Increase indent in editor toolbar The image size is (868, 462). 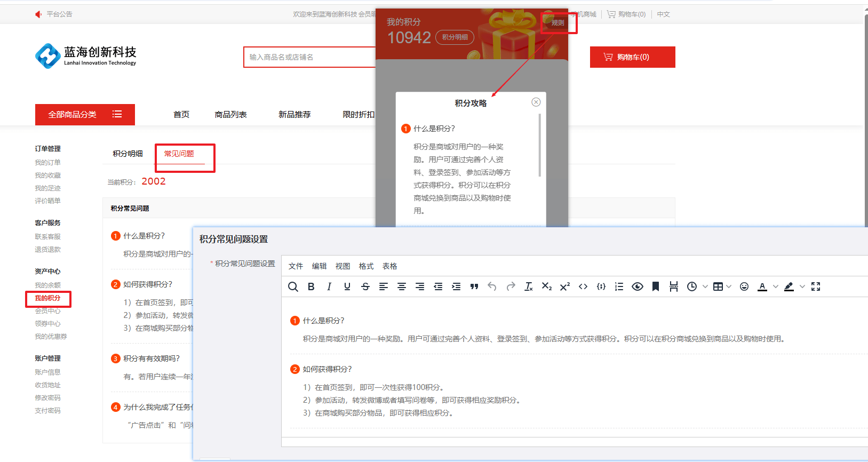point(456,286)
